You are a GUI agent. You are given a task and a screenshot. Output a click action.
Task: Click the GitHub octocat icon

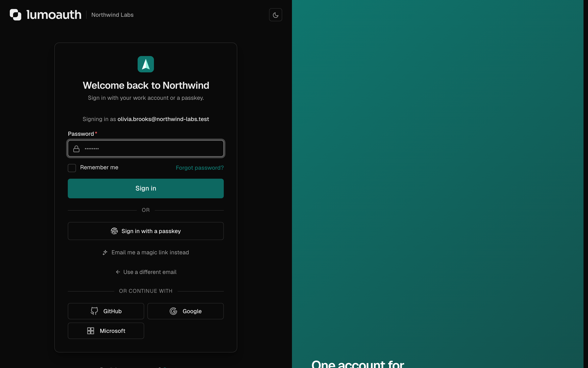94,311
